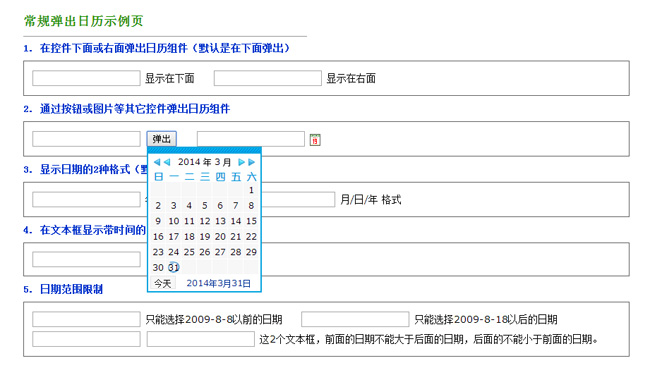This screenshot has width=650, height=375.
Task: Click the 弹出 button
Action: click(161, 139)
